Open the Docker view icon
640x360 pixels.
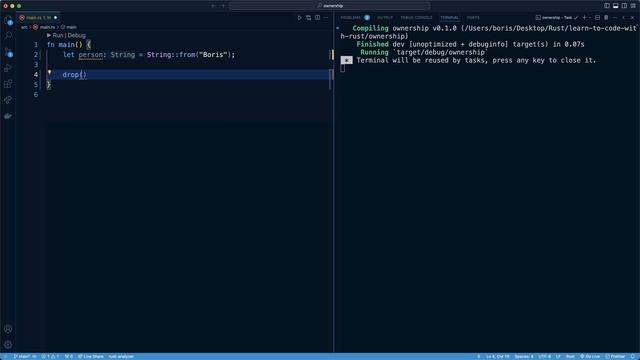pos(8,116)
